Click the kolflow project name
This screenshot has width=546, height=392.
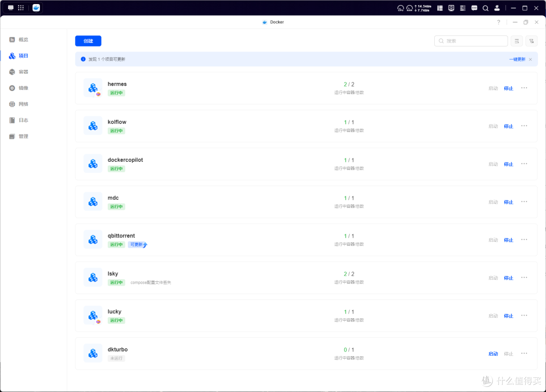(117, 122)
